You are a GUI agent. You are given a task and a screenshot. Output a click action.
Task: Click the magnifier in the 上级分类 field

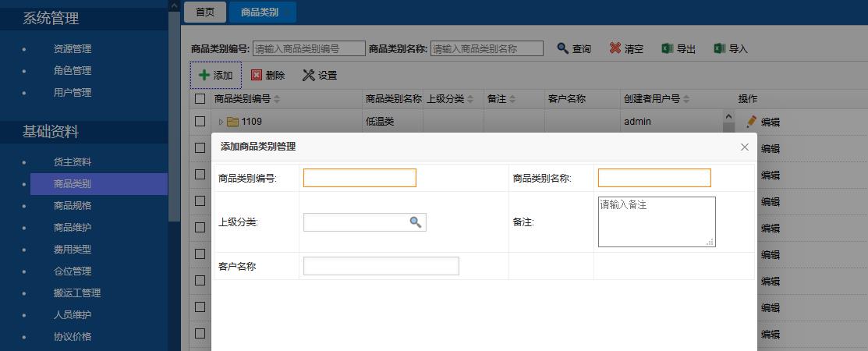coord(416,222)
